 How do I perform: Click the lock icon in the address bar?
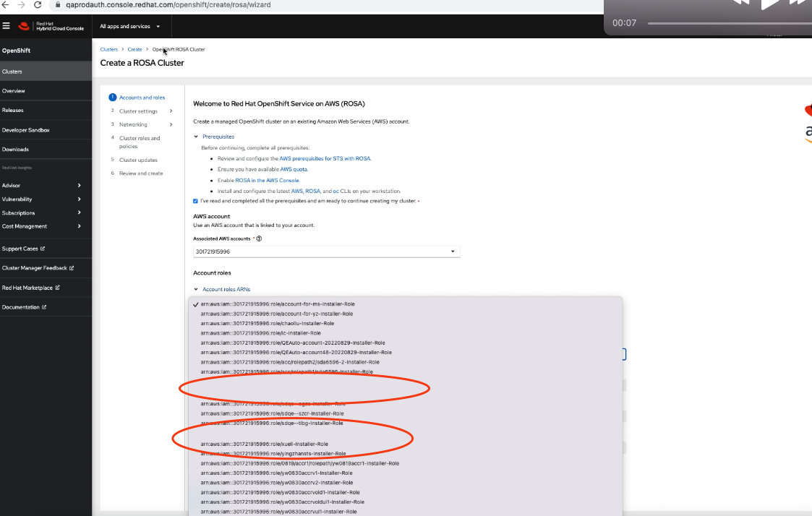58,4
